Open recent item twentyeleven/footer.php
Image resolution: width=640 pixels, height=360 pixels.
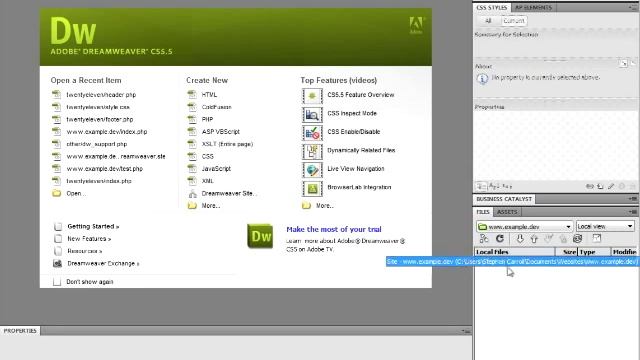[x=100, y=119]
